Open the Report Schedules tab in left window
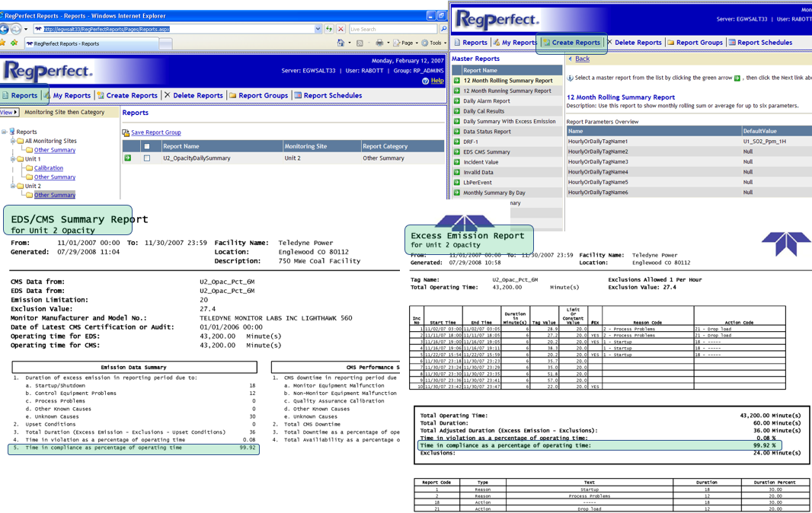This screenshot has height=513, width=812. 328,95
